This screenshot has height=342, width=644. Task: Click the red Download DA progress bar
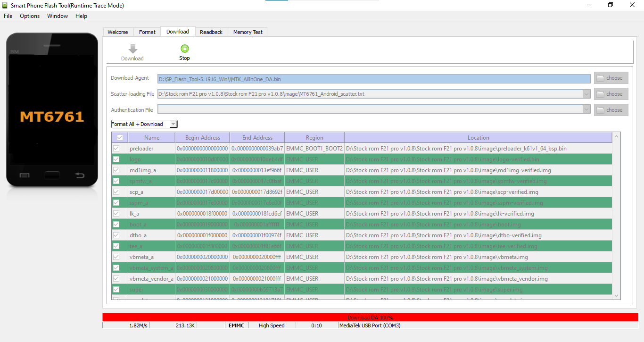coord(370,317)
